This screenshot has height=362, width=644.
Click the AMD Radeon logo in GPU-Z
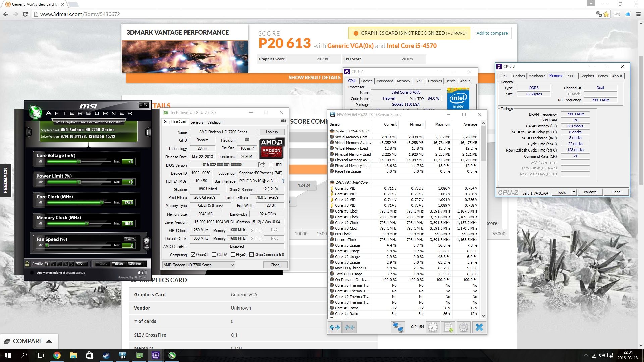[x=272, y=148]
